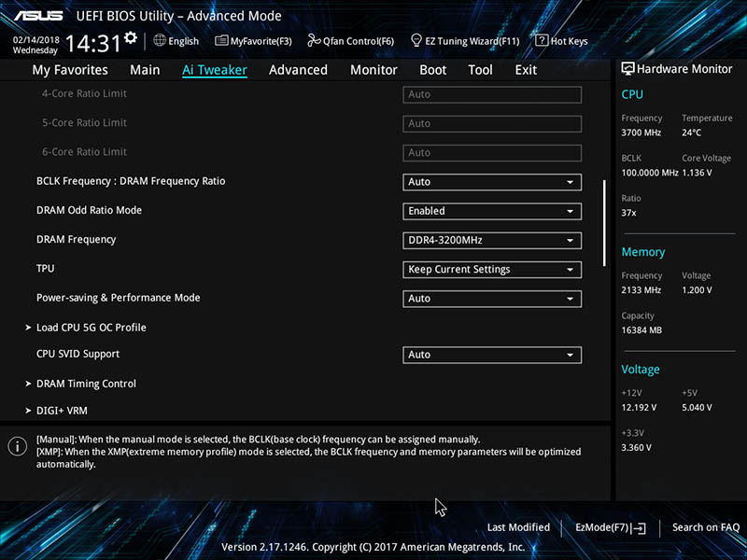Open the Monitor tab
Screen dimensions: 747x560
(x=373, y=70)
